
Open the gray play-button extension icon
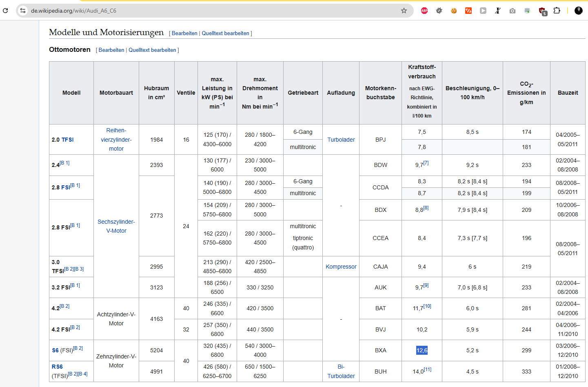483,11
